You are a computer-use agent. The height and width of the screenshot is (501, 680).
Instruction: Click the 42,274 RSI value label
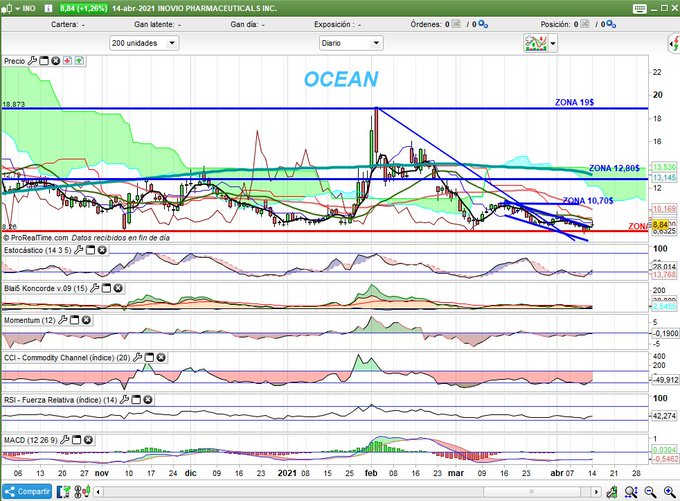pyautogui.click(x=664, y=416)
